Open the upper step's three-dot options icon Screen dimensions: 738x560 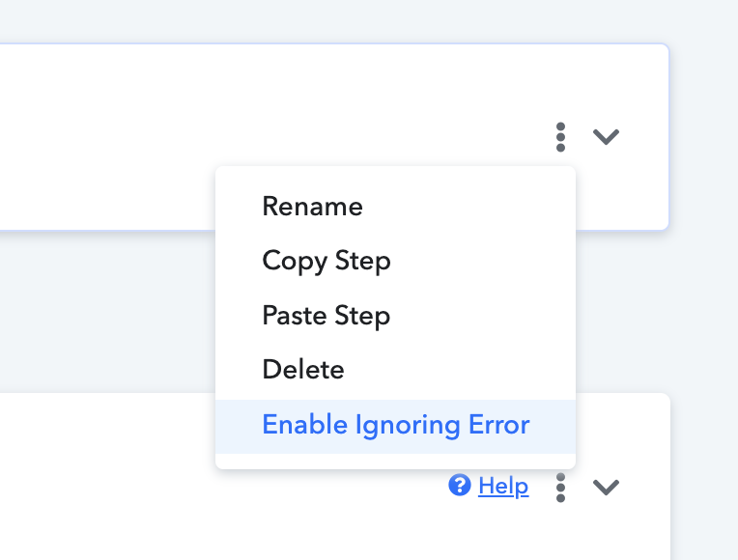click(560, 137)
